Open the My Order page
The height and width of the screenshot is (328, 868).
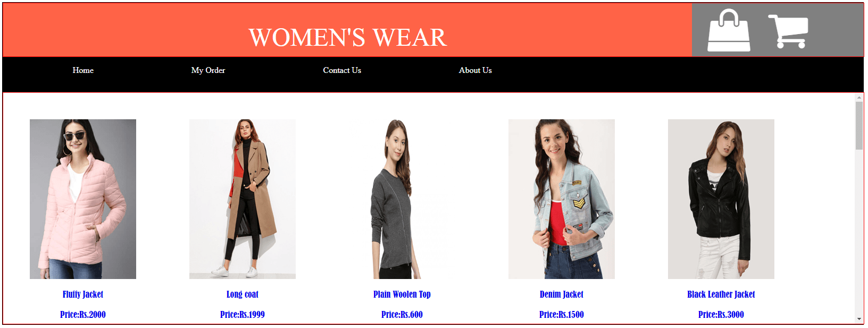[x=208, y=70]
